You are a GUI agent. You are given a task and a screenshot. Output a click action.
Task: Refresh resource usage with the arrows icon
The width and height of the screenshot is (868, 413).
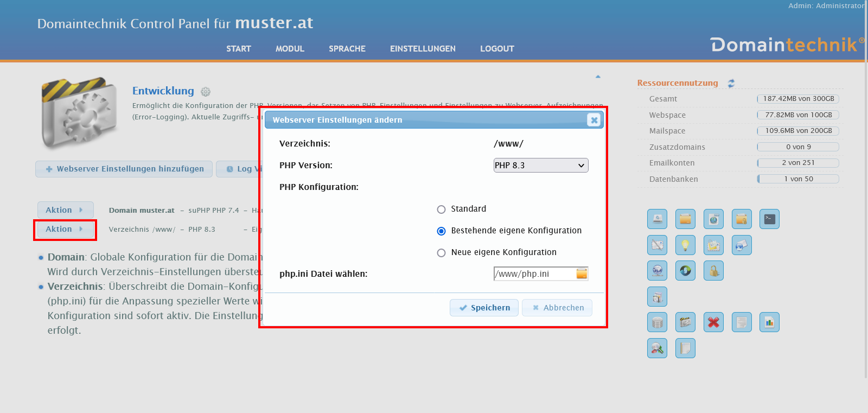point(731,83)
